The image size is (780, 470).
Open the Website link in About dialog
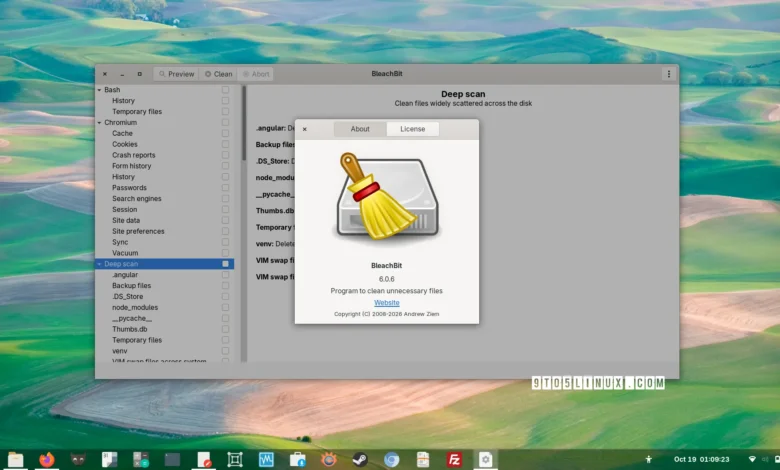[387, 302]
